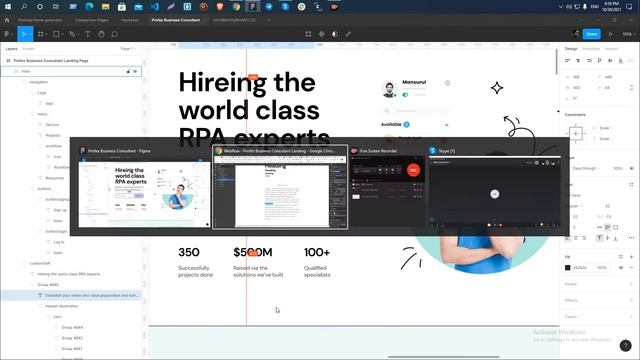Switch to the Prototype tab
Image resolution: width=640 pixels, height=360 pixels.
coord(591,49)
